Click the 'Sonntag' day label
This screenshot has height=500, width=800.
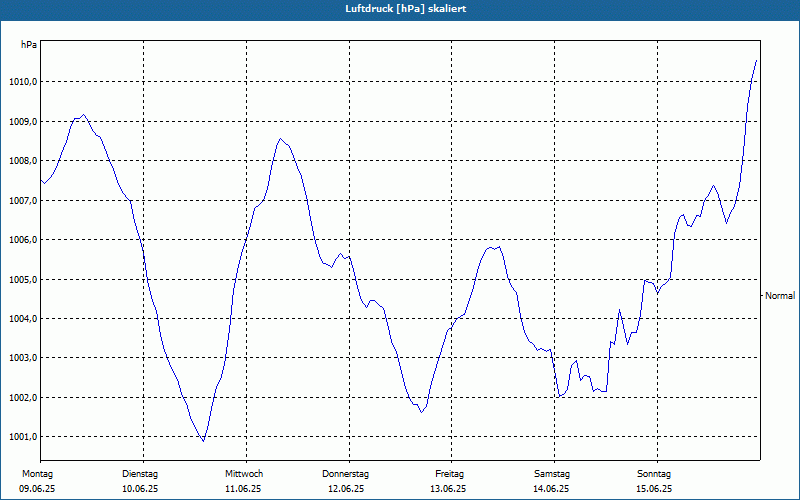pyautogui.click(x=654, y=474)
